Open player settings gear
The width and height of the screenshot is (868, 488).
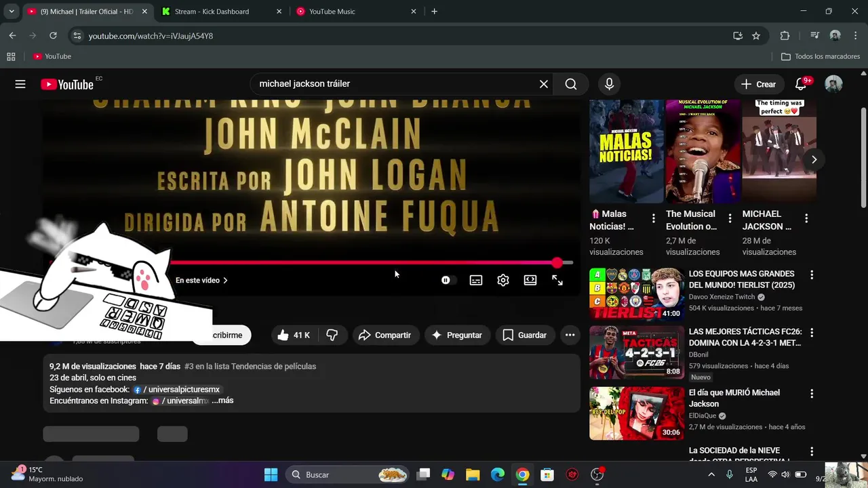tap(503, 280)
